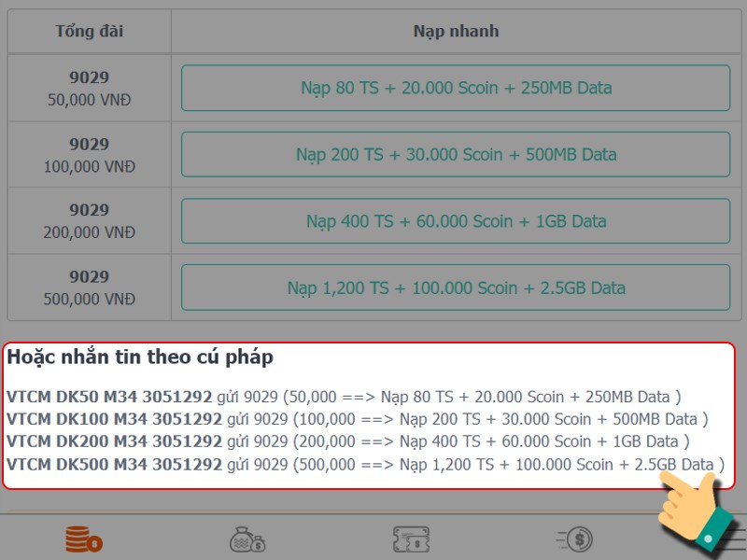Click the '9029 100,000 VNĐ' cell

click(x=89, y=155)
